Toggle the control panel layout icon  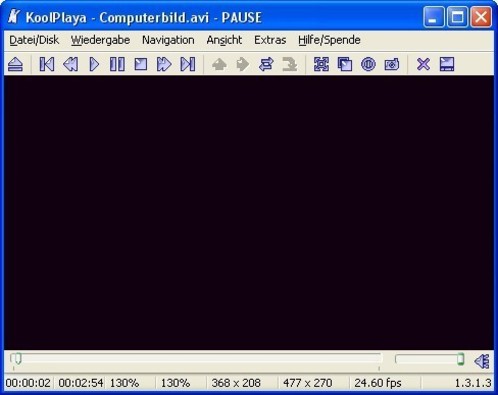(x=447, y=64)
